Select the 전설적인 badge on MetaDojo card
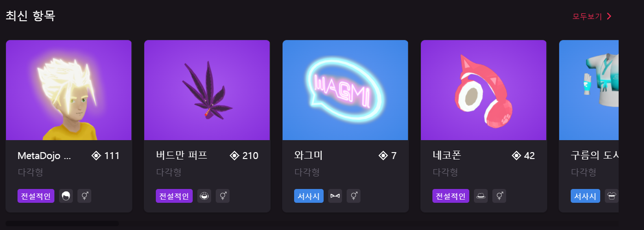Viewport: 644px width, 230px height. (x=36, y=196)
